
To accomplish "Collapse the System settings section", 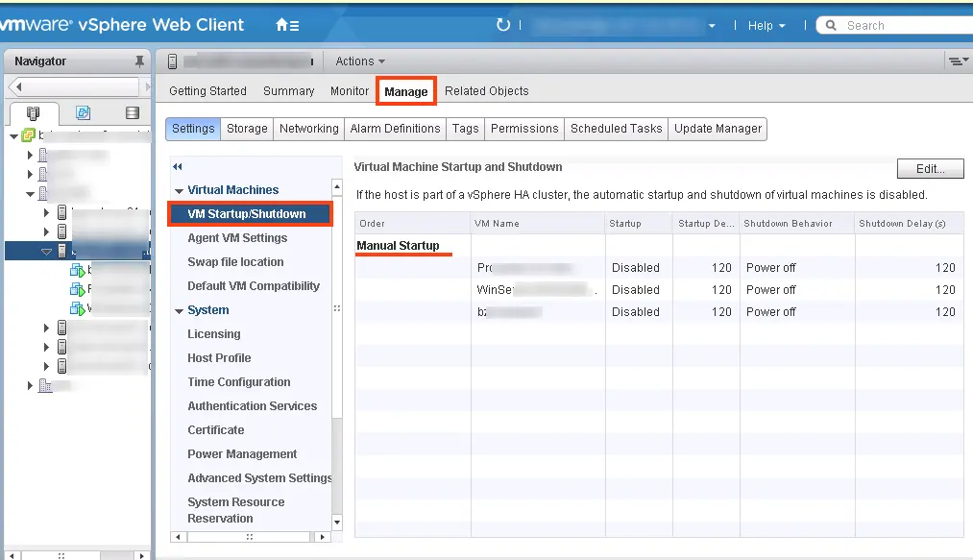I will pos(179,310).
